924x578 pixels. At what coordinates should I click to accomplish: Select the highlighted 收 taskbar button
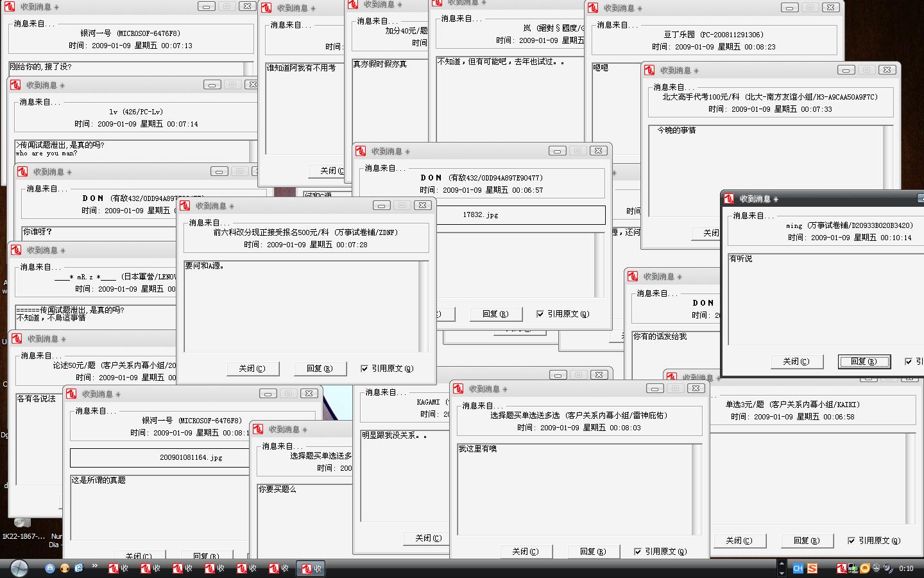tap(312, 568)
